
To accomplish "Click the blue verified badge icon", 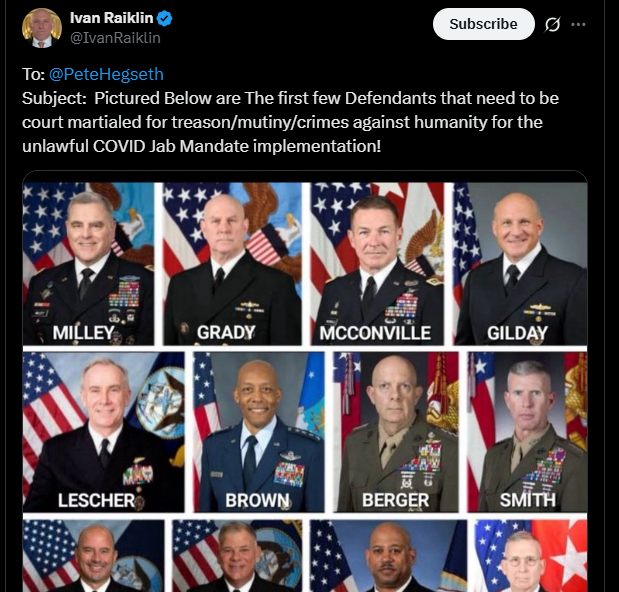I will point(164,19).
